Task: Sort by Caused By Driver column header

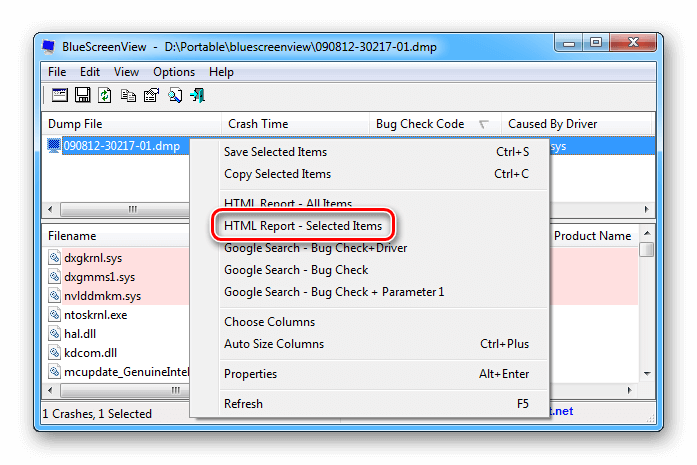Action: (x=577, y=124)
